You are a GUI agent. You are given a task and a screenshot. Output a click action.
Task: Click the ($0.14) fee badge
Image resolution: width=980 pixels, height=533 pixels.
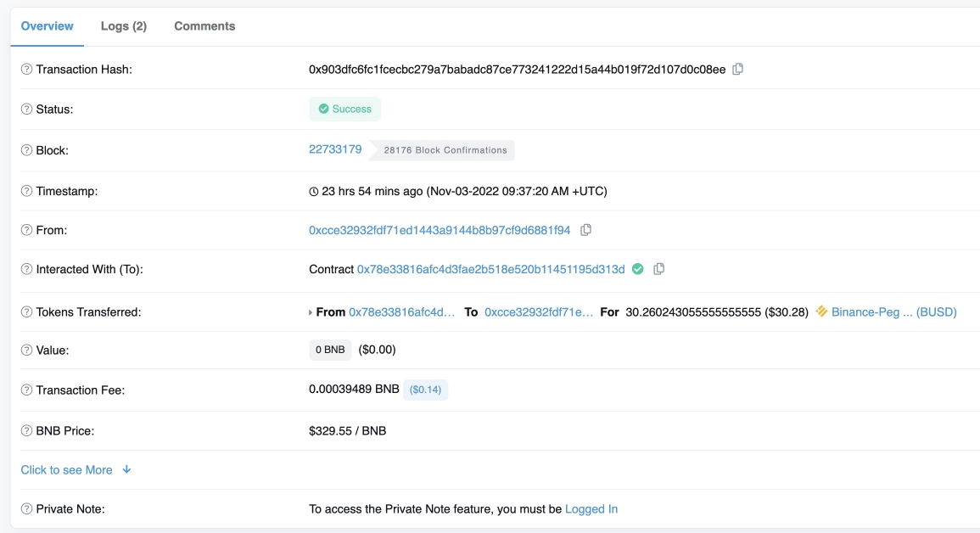pos(426,390)
